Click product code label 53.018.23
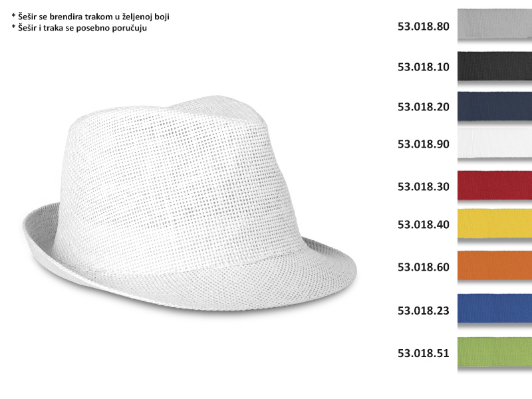The image size is (532, 399). pyautogui.click(x=424, y=311)
